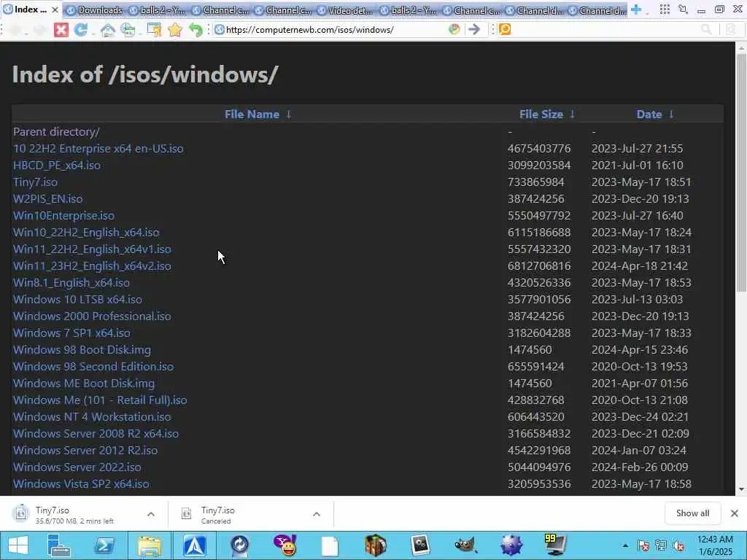Screen dimensions: 747x560
Task: Open the Minecraft block taskbar icon
Action: point(375,545)
